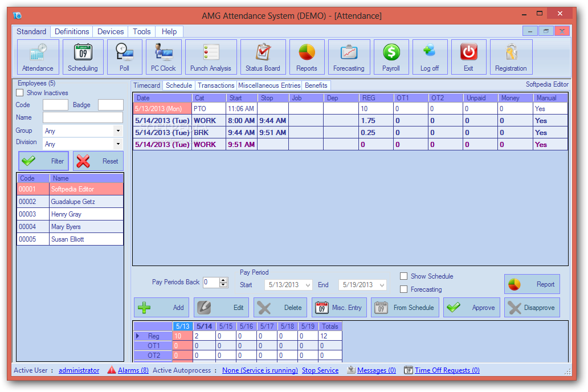The height and width of the screenshot is (392, 588).
Task: Open Punch Analysis from toolbar
Action: pos(211,57)
